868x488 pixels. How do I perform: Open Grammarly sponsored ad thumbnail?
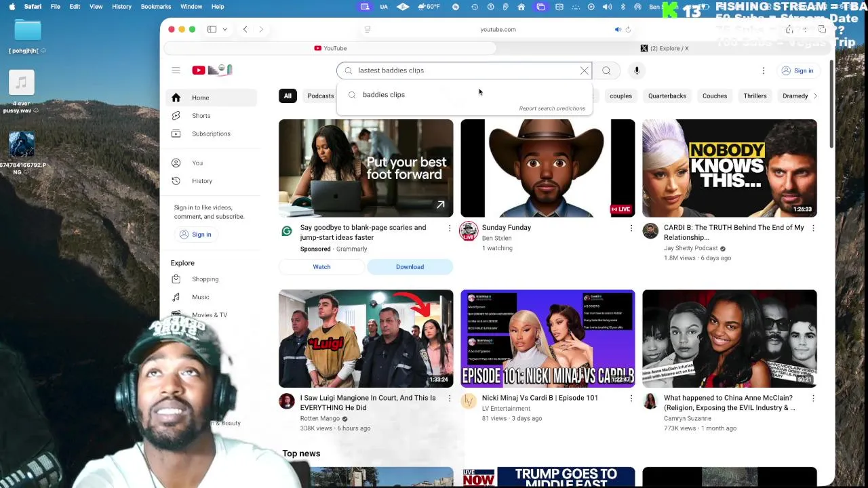(366, 168)
